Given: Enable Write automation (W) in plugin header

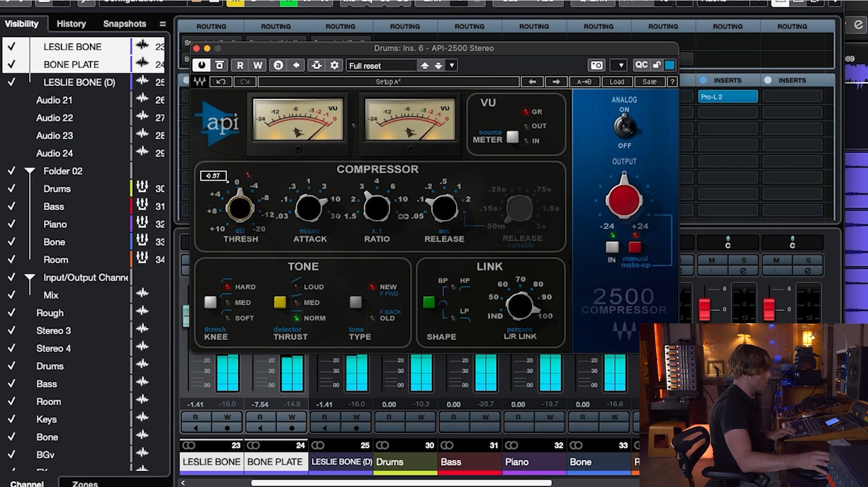Looking at the screenshot, I should coord(258,65).
